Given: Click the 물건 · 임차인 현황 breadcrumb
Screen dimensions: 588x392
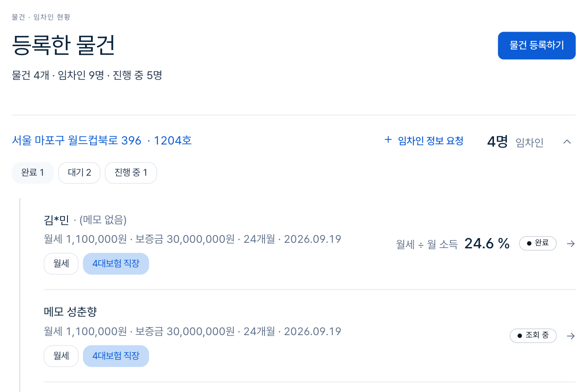Looking at the screenshot, I should point(41,17).
